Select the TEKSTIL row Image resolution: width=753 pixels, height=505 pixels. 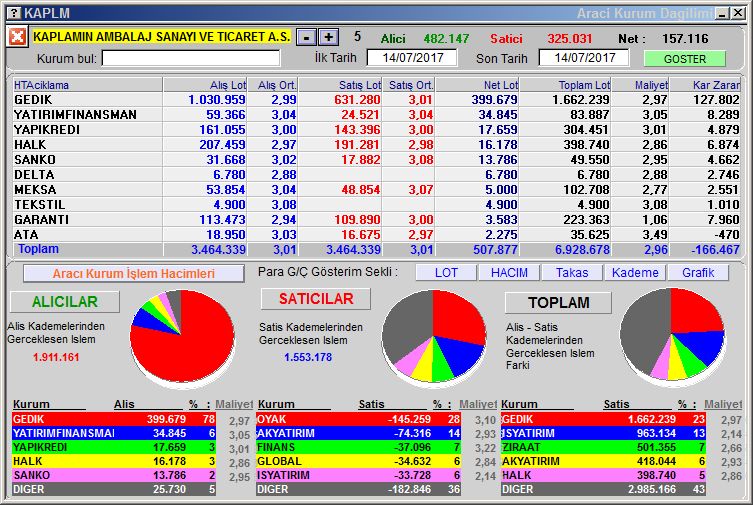click(x=376, y=204)
